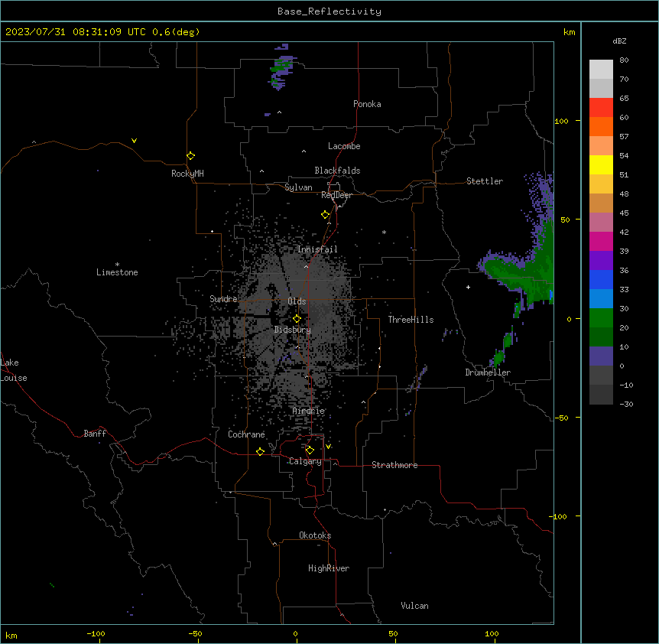Screen dimensions: 659x644
Task: Click the Innisfail label
Action: pos(317,249)
